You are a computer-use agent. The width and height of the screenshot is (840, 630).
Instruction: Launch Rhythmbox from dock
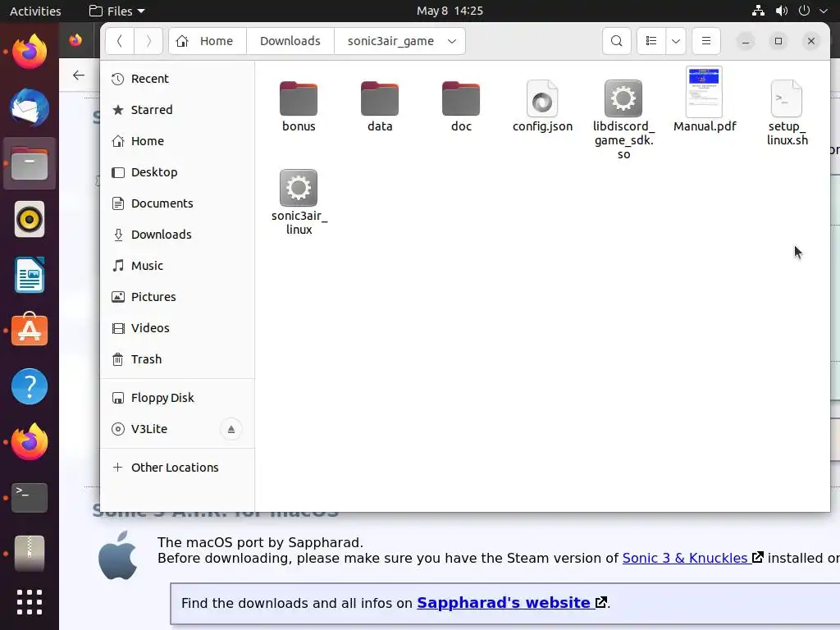point(30,219)
